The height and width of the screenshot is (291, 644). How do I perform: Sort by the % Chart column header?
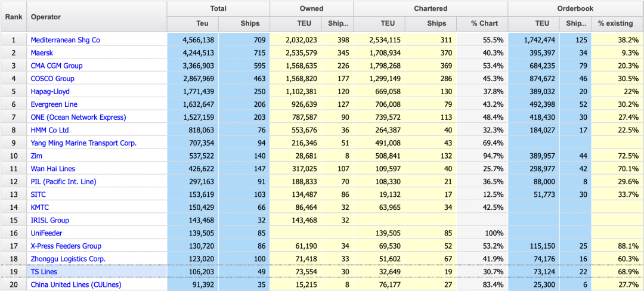coord(484,23)
